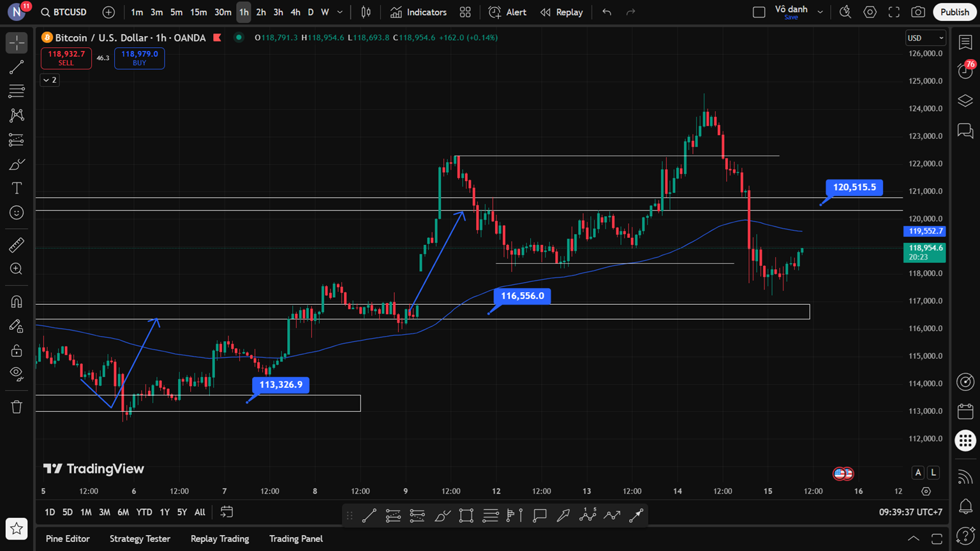Image resolution: width=980 pixels, height=551 pixels.
Task: Toggle the red flag next to OANDA symbol
Action: pyautogui.click(x=218, y=38)
